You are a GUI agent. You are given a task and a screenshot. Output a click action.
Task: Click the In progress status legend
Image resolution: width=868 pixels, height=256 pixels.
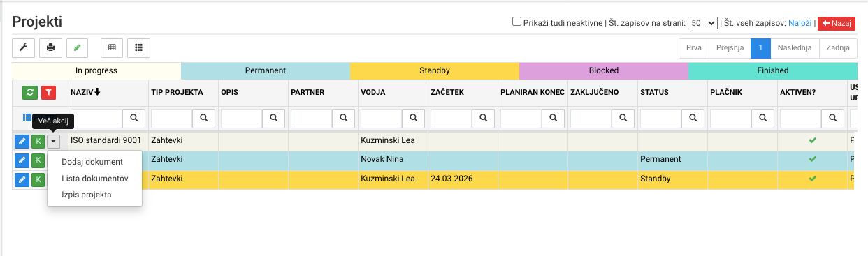[96, 70]
